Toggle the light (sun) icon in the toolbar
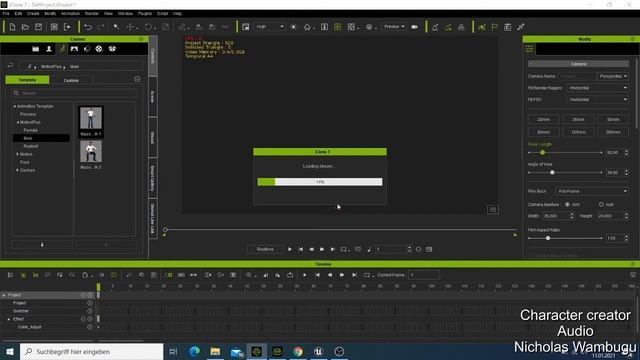Viewport: 640px width, 360px height. (x=293, y=27)
